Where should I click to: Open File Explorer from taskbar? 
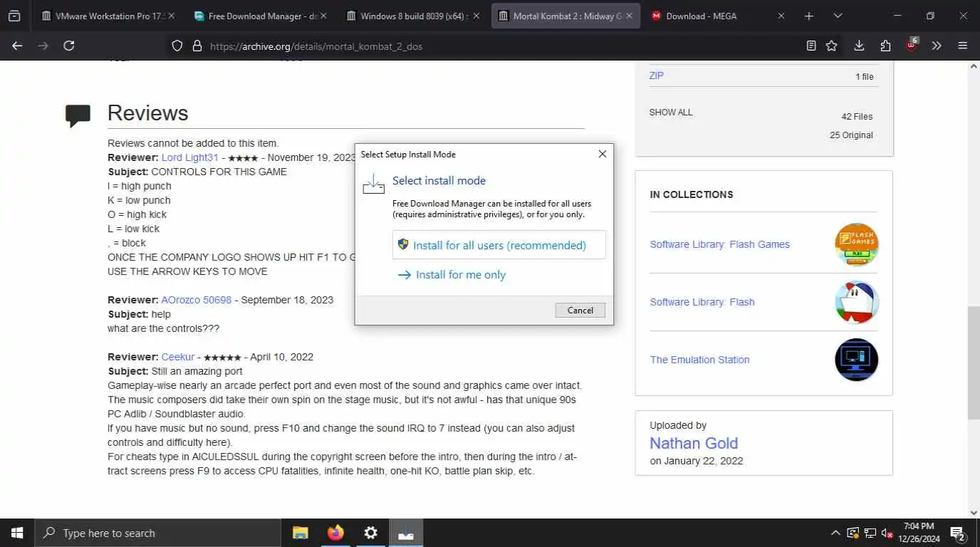click(301, 533)
